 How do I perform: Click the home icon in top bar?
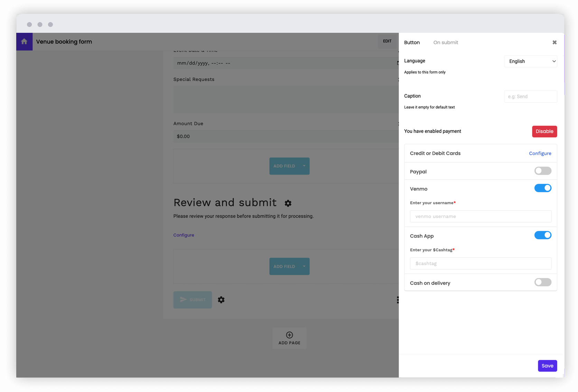pyautogui.click(x=24, y=41)
